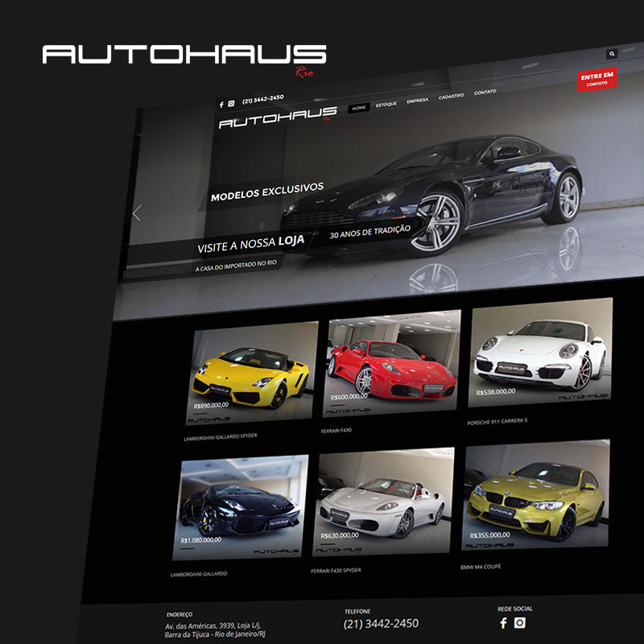Go to the previous slide with the left arrow
Viewport: 644px width, 644px height.
pos(137,213)
